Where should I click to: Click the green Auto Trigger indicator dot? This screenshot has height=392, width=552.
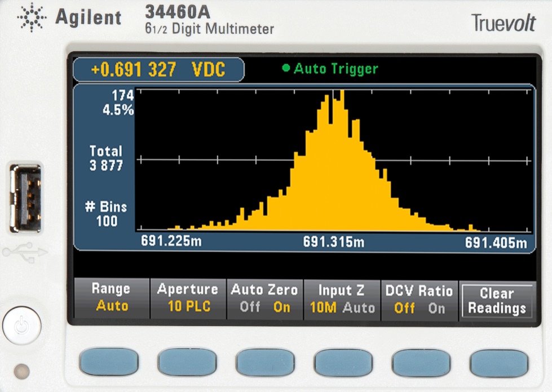click(286, 69)
